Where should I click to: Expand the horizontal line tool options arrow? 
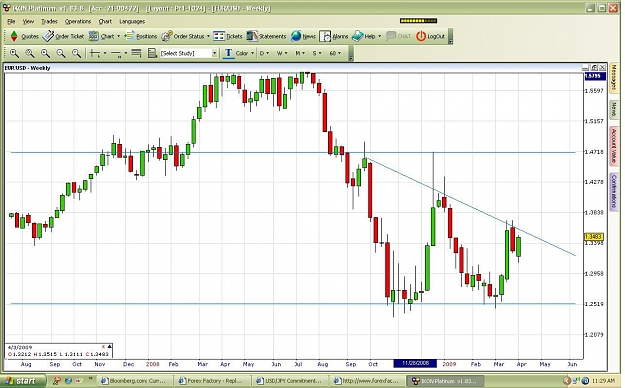pyautogui.click(x=126, y=53)
